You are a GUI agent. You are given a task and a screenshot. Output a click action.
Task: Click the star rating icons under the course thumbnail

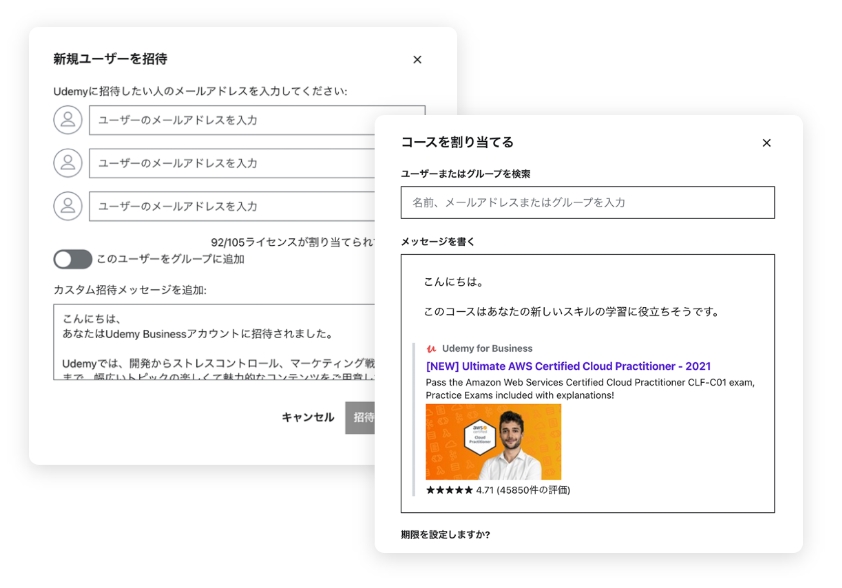449,490
